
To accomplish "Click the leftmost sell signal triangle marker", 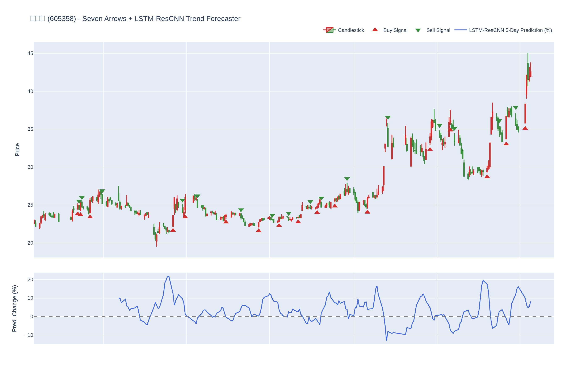I will (79, 202).
